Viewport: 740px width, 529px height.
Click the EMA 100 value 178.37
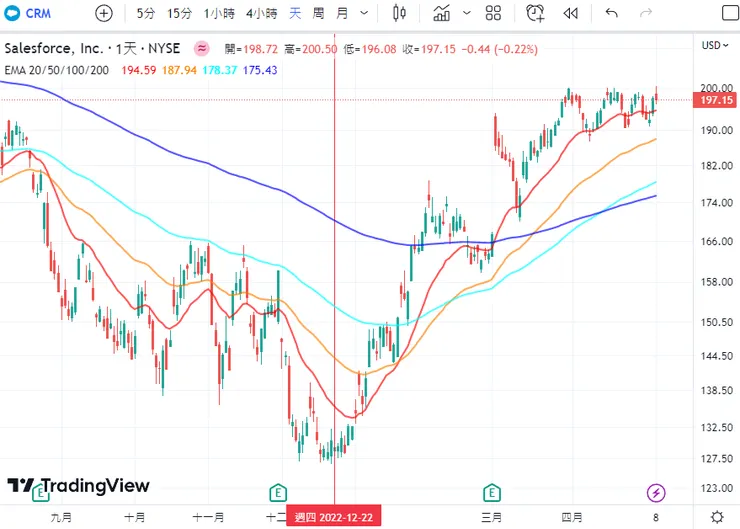click(x=220, y=70)
